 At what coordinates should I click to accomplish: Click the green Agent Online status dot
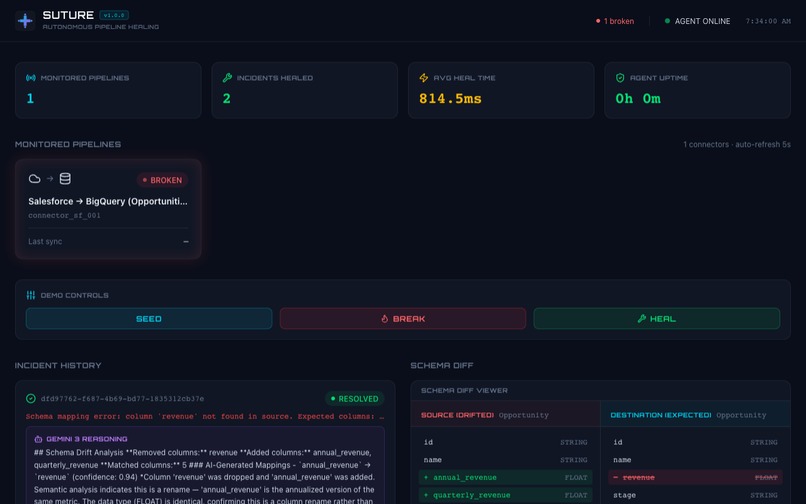click(x=667, y=21)
